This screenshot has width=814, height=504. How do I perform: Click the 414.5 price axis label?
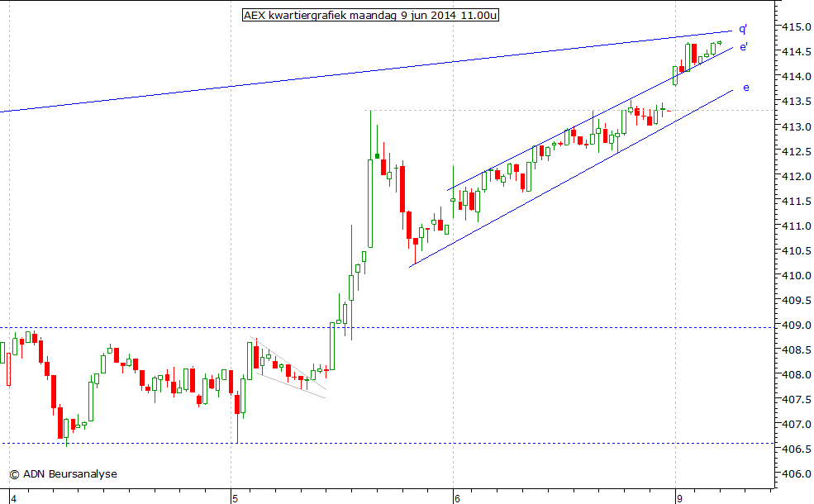click(797, 52)
